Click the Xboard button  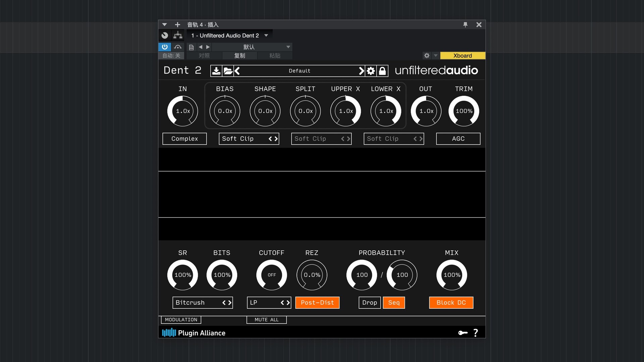pyautogui.click(x=463, y=56)
